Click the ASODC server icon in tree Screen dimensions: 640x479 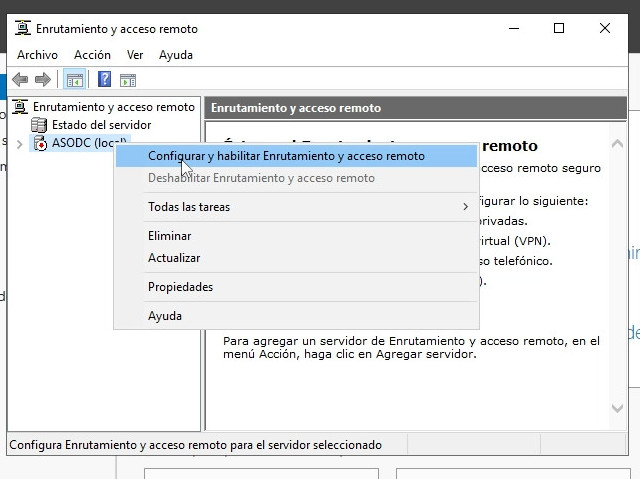coord(40,144)
